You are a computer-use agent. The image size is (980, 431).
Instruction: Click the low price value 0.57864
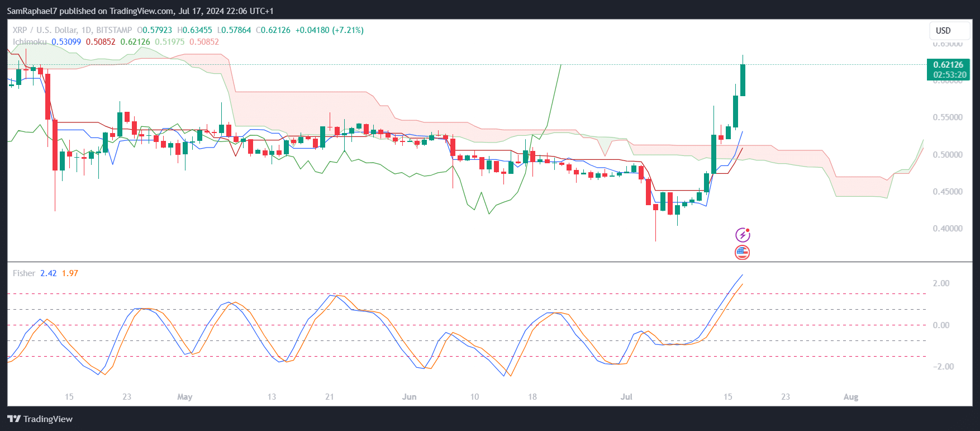click(236, 30)
